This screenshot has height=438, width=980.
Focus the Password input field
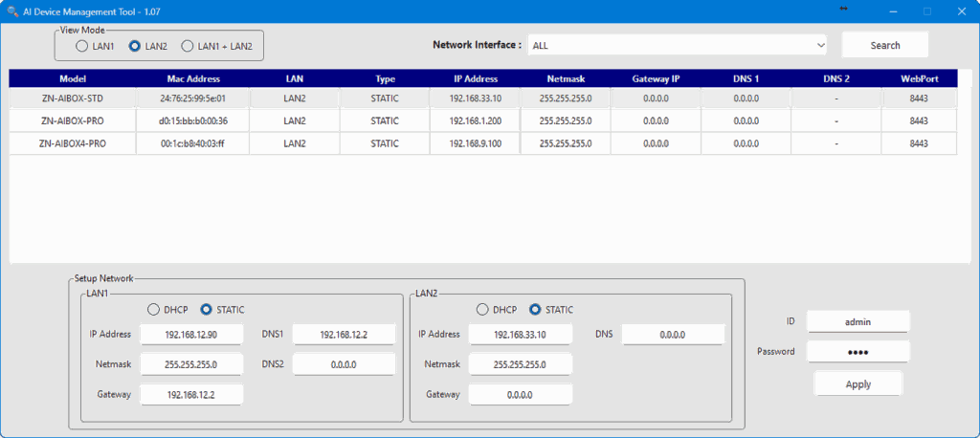pyautogui.click(x=857, y=352)
